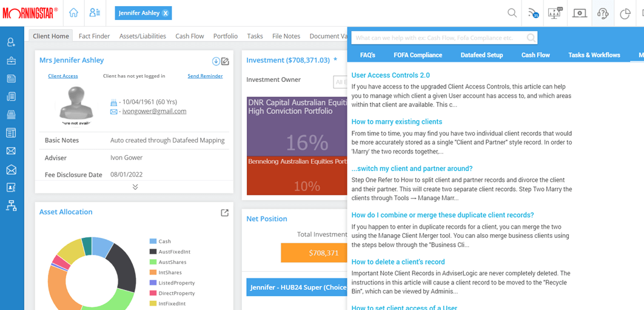Image resolution: width=644 pixels, height=310 pixels.
Task: Open the datafeed notifications icon with badge
Action: (533, 13)
